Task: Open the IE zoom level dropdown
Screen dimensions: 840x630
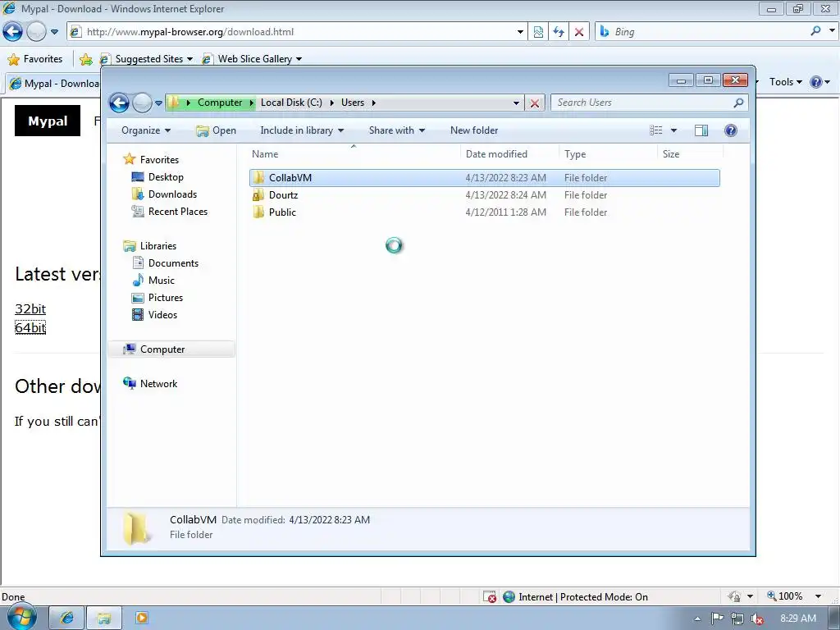Action: pos(818,596)
